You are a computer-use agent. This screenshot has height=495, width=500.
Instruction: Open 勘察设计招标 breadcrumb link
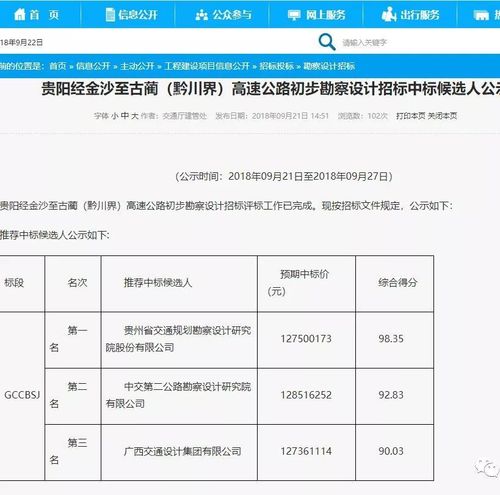329,66
